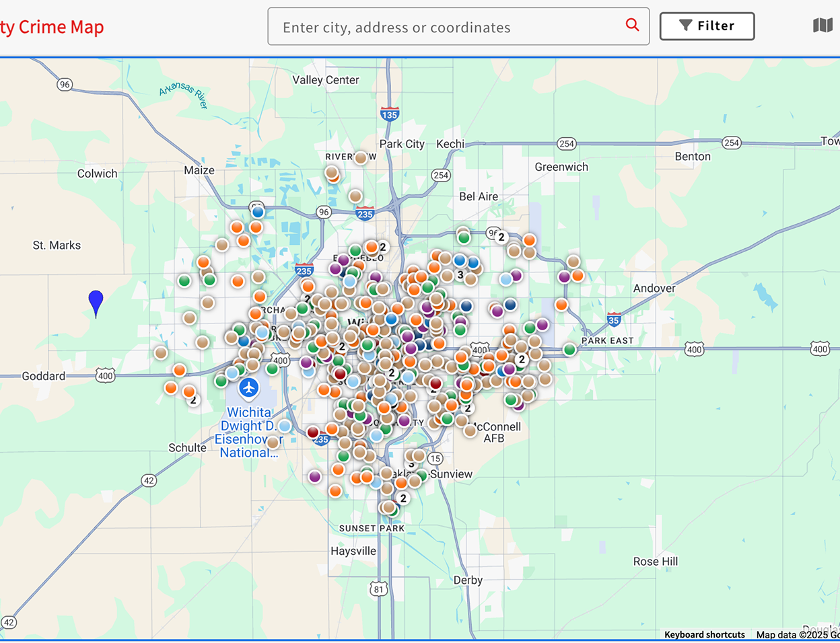Open the map view icon
This screenshot has width=840, height=643.
[x=823, y=26]
